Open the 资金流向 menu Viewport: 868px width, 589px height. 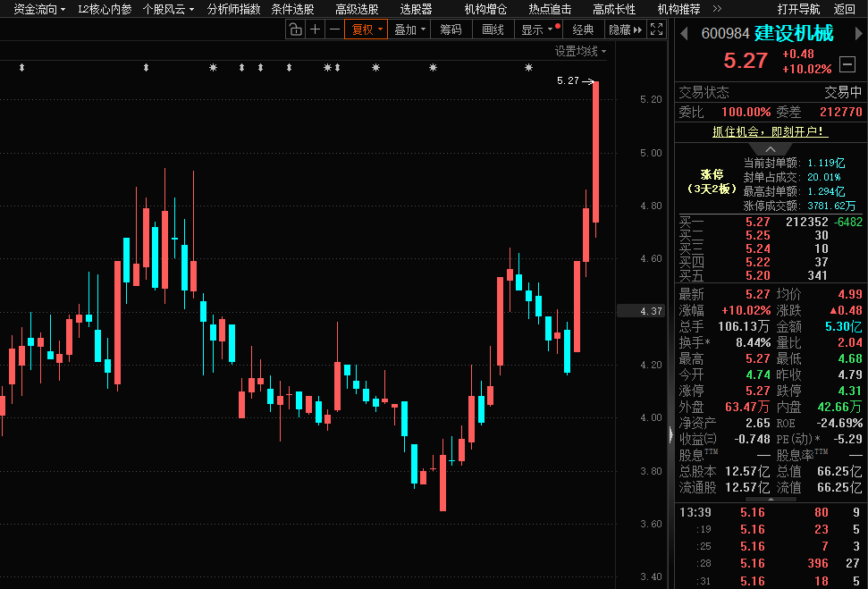(39, 9)
